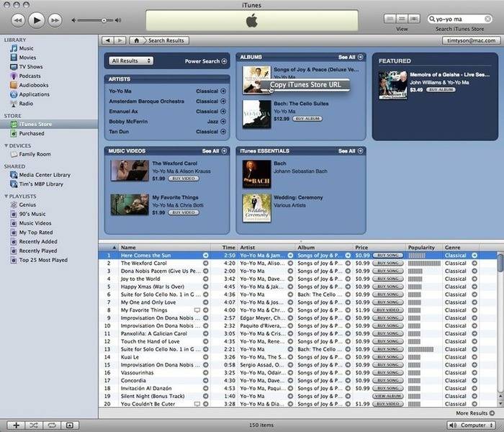Sort songs by Name column header
Viewport: 504px width, 432px height.
pyautogui.click(x=165, y=248)
